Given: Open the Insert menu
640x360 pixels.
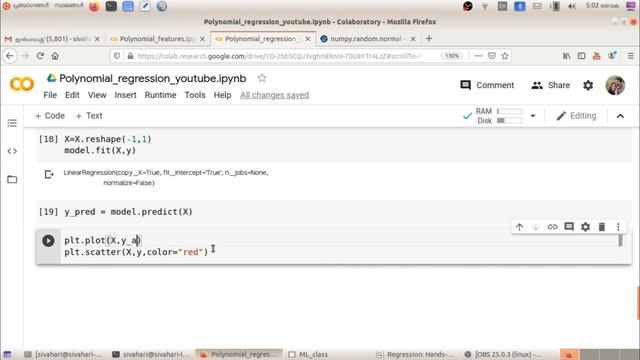Looking at the screenshot, I should coord(125,95).
